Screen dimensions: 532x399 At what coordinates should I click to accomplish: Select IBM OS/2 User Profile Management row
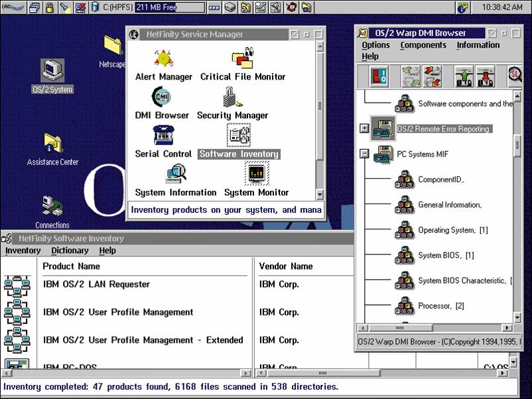pyautogui.click(x=117, y=312)
